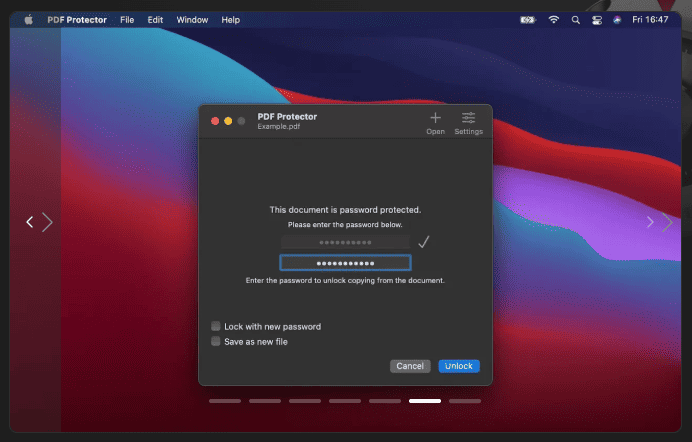Open the Wi-Fi menu
The image size is (692, 442).
click(x=553, y=20)
